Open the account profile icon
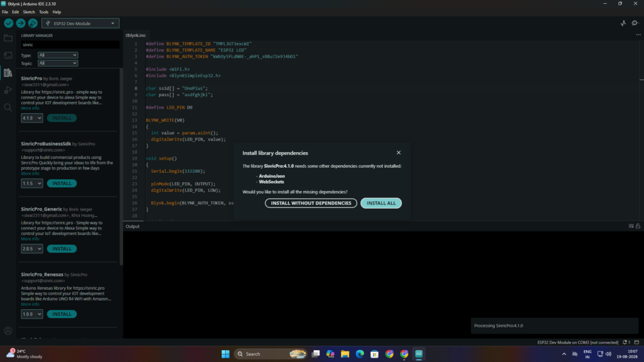 click(x=8, y=331)
